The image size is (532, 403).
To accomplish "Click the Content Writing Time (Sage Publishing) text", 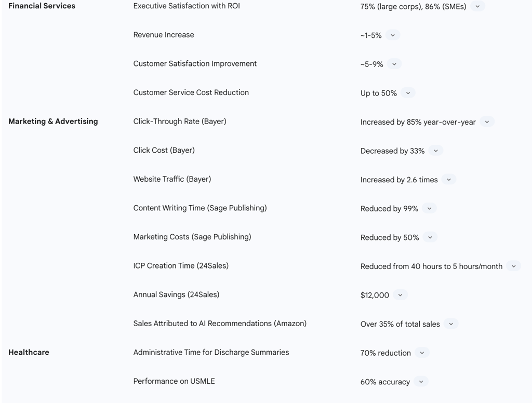I will coord(200,208).
